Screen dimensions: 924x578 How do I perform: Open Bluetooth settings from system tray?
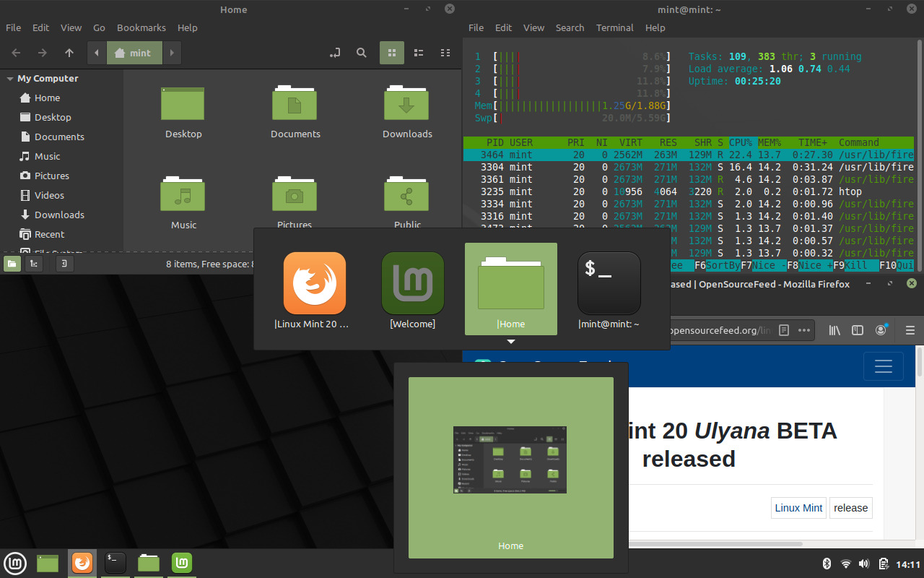(827, 563)
